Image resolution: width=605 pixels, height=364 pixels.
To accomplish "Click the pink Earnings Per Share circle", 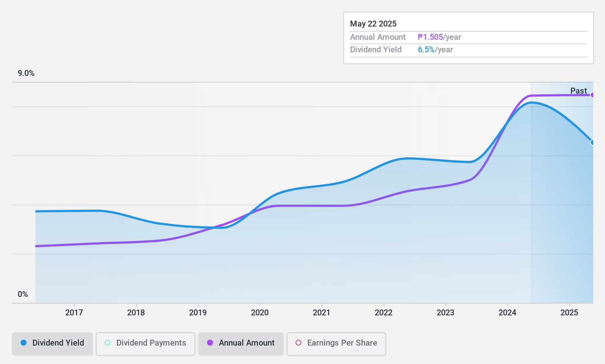I will click(298, 343).
